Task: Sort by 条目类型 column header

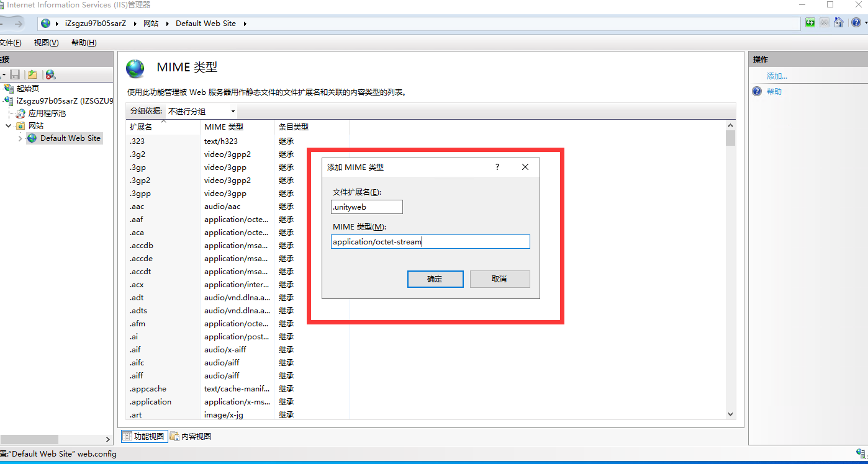Action: 312,127
